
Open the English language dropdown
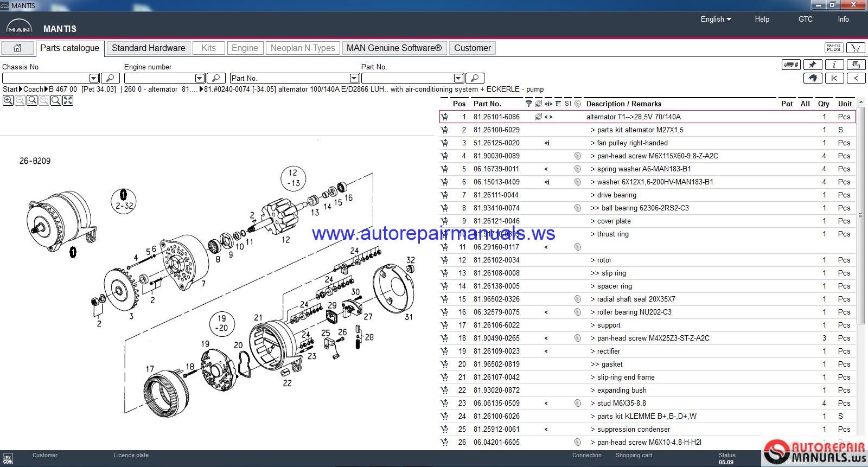716,19
